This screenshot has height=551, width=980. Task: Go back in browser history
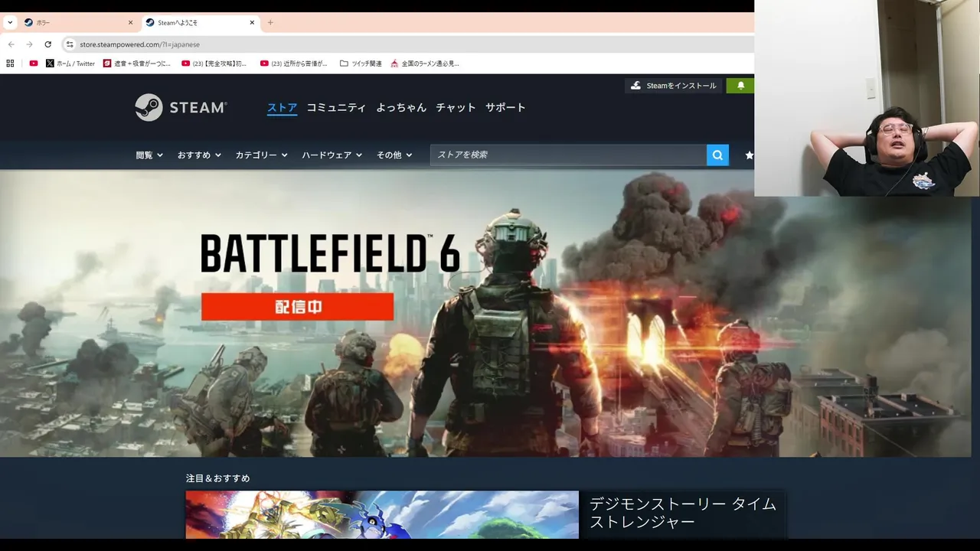11,44
